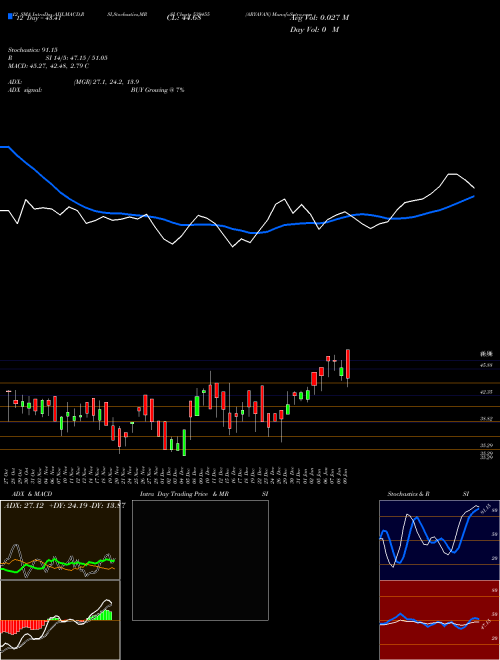Select the 'MACD: 45.27, 42.48, 2.79 C' line

click(48, 66)
